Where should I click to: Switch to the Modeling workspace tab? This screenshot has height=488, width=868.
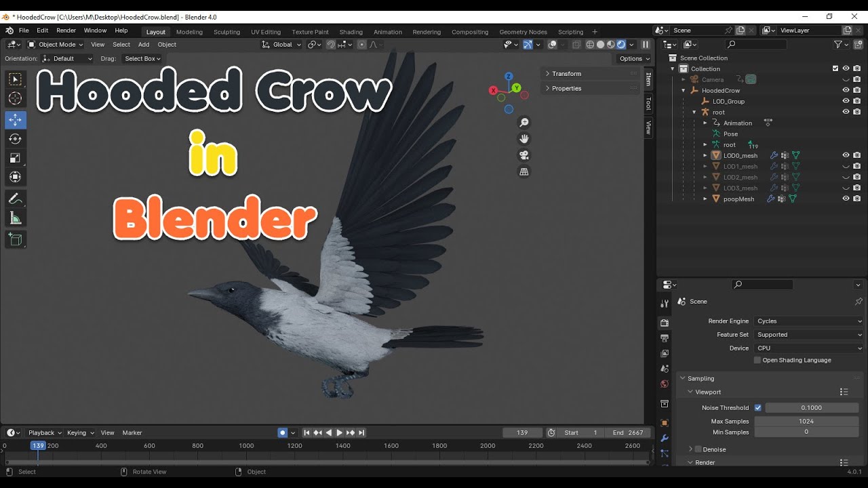click(189, 32)
